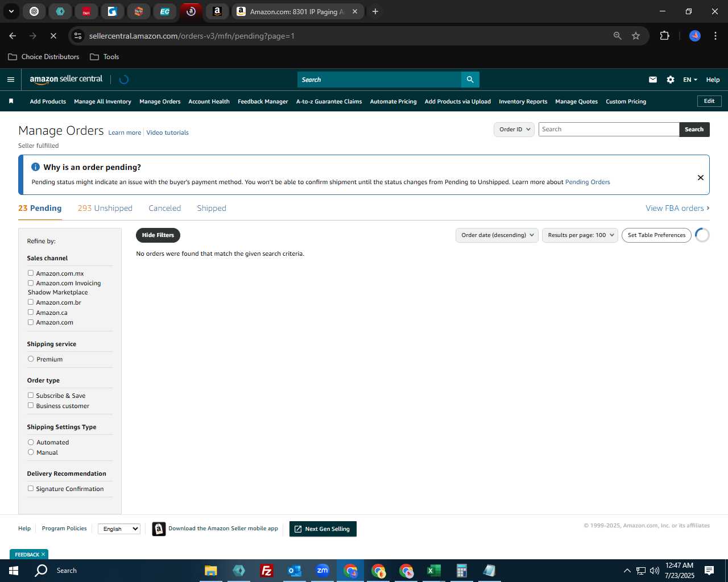Click the blue info icon in banner

click(x=35, y=167)
